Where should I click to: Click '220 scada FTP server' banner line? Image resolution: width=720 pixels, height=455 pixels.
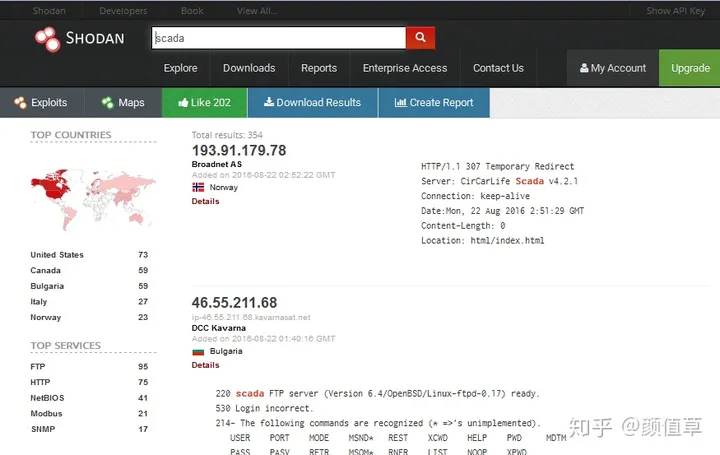(x=377, y=393)
